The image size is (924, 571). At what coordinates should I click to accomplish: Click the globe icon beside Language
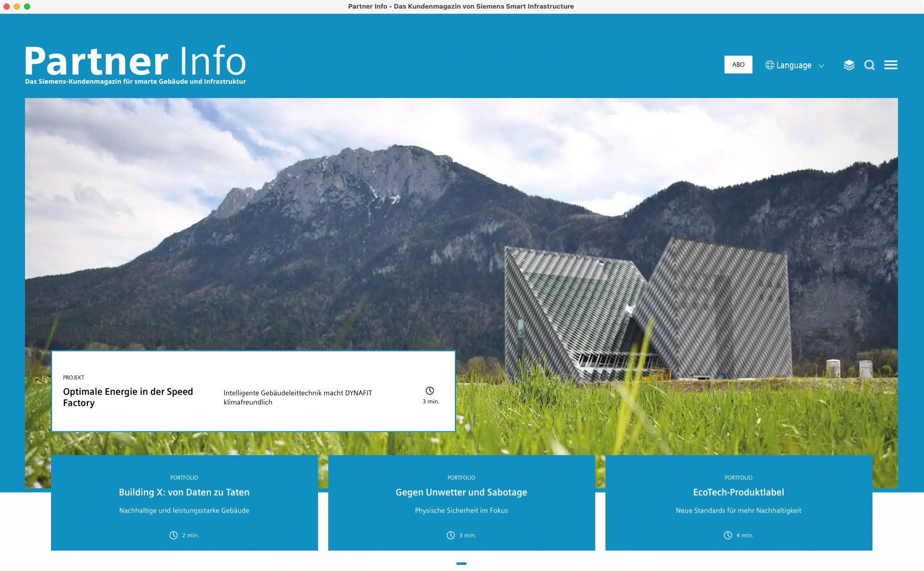[x=769, y=65]
